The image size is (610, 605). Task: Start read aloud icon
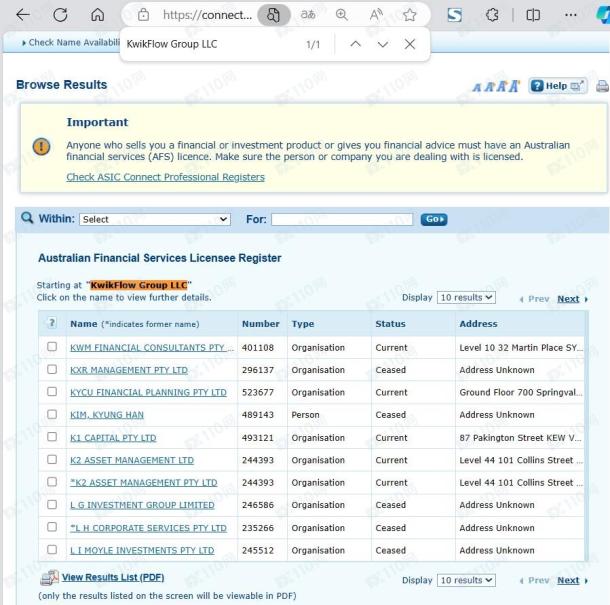(376, 15)
